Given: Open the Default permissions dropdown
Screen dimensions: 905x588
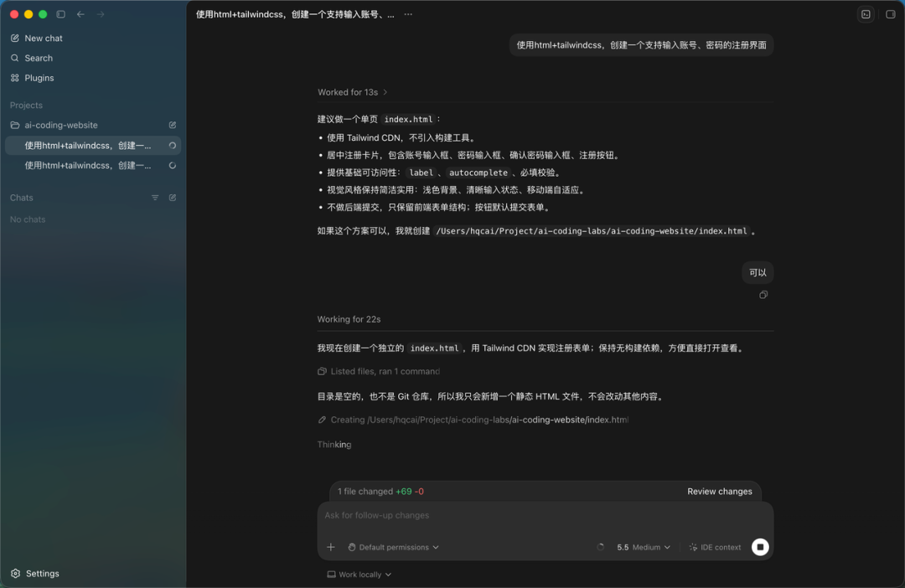Looking at the screenshot, I should pyautogui.click(x=393, y=547).
